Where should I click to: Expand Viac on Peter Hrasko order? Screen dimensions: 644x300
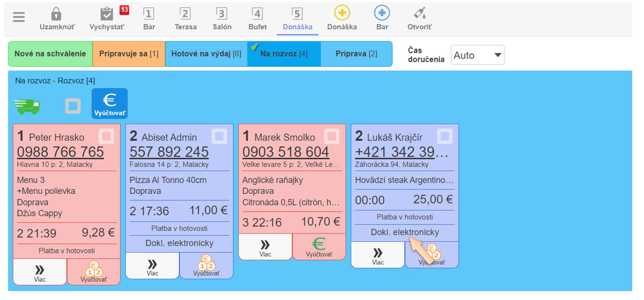click(x=40, y=272)
